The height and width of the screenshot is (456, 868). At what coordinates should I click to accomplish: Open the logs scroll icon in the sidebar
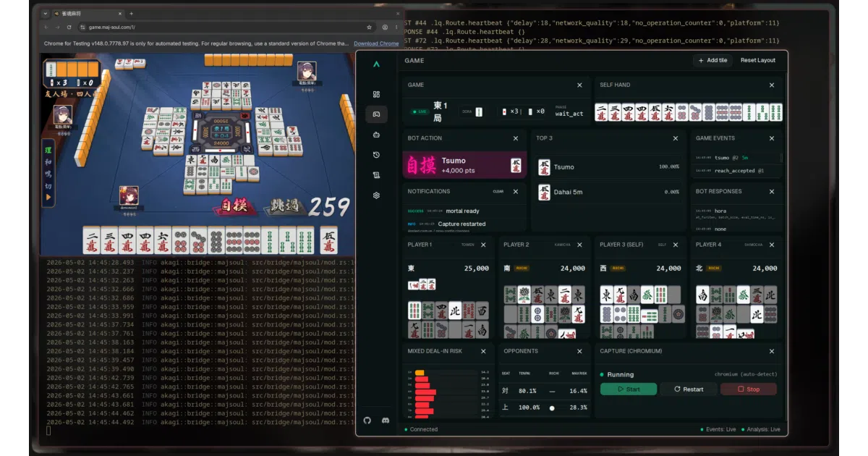(x=376, y=175)
